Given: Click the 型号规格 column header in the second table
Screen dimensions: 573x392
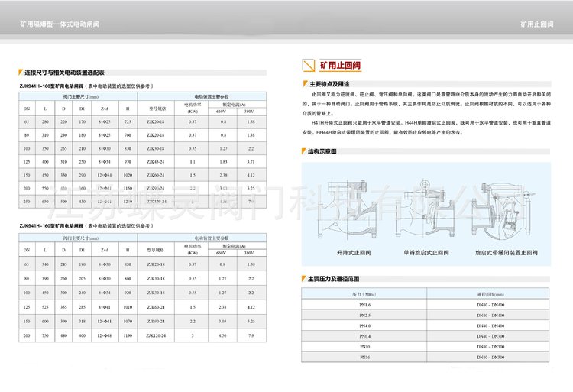Looking at the screenshot, I should (x=156, y=249).
